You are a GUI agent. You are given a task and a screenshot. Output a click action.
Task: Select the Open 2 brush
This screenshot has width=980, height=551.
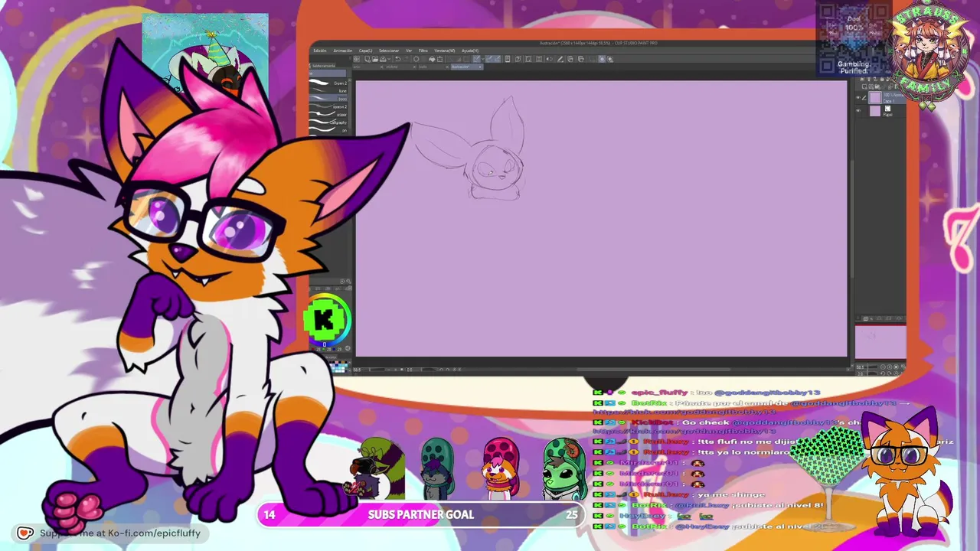(328, 83)
